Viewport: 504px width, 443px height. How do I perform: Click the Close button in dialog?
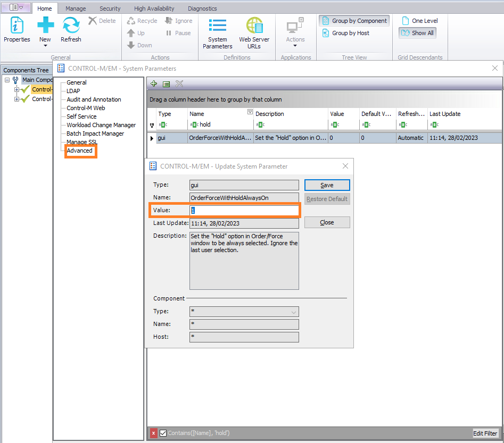[x=327, y=222]
